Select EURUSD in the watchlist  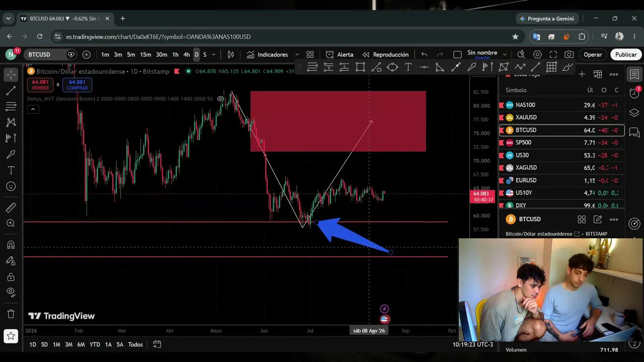(562, 180)
